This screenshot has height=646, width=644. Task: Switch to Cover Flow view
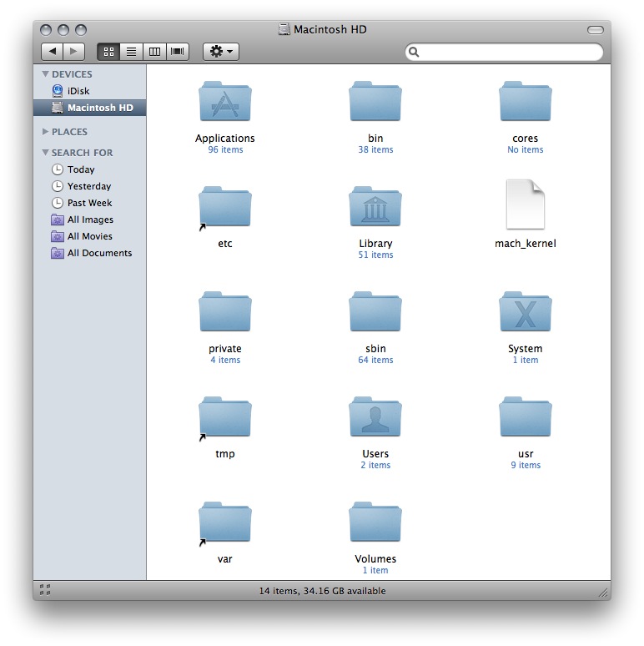point(178,52)
